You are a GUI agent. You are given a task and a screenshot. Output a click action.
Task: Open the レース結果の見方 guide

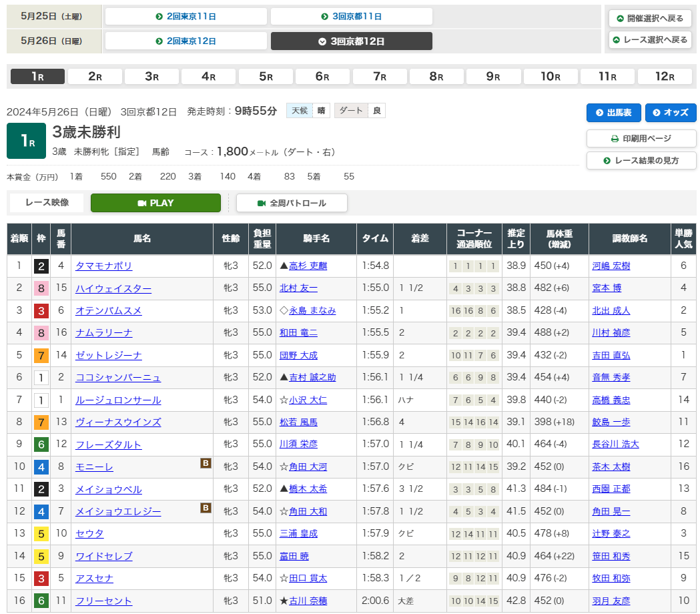[641, 161]
